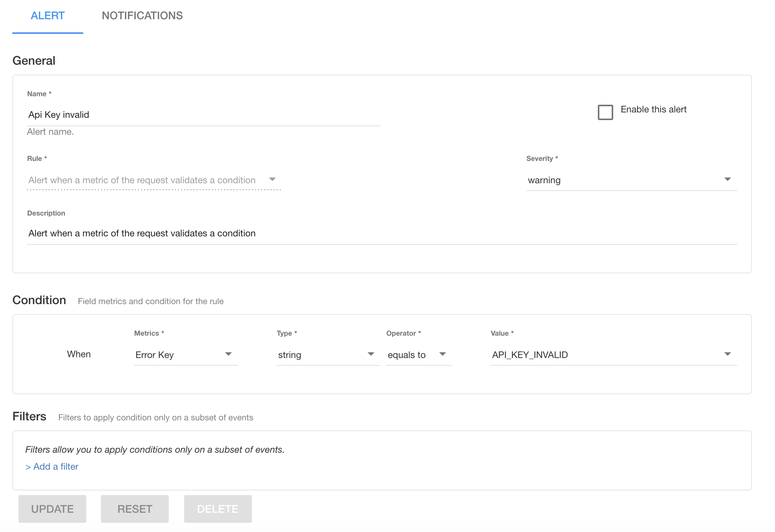Select the Alert tab
775x532 pixels.
[x=47, y=16]
